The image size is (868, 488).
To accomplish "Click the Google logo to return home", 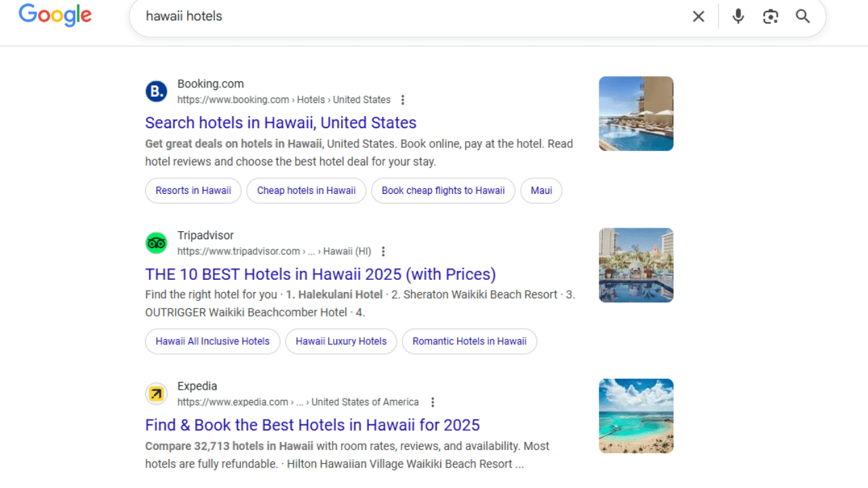I will tap(54, 16).
